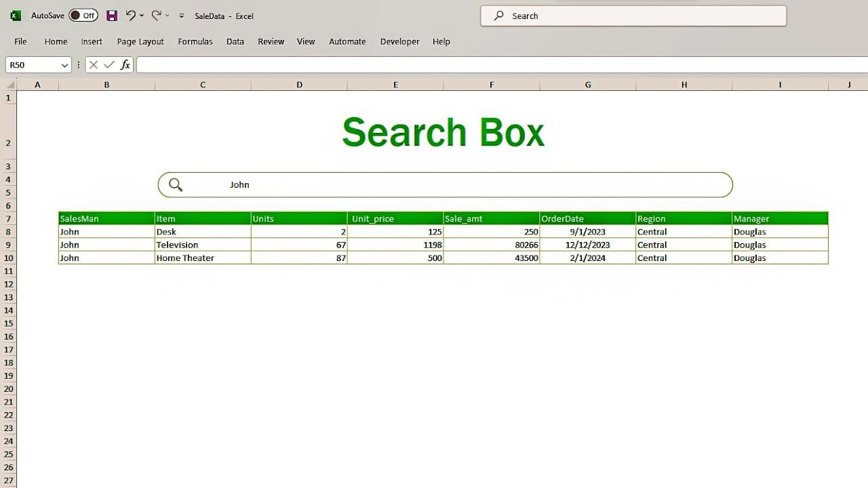Open the Review tab

coord(271,41)
